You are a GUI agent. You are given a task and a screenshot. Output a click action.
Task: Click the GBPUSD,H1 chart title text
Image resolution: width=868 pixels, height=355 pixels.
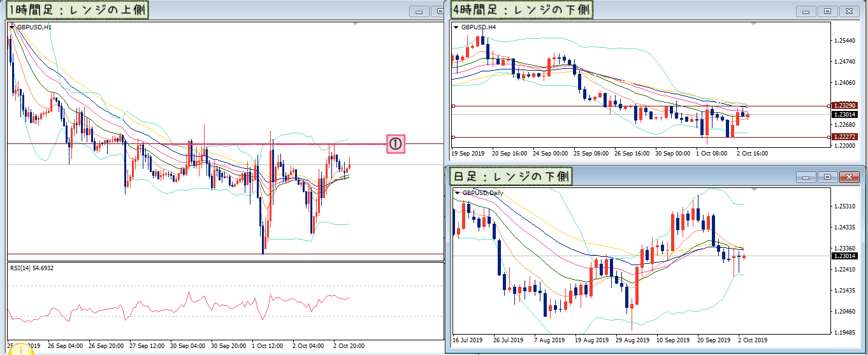coord(34,27)
